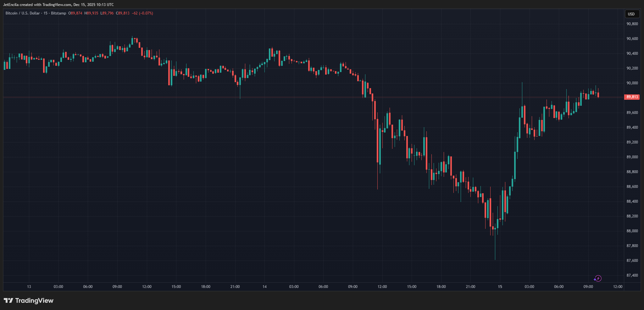Image resolution: width=644 pixels, height=310 pixels.
Task: Click the 90,000 level on price scale
Action: coord(632,83)
